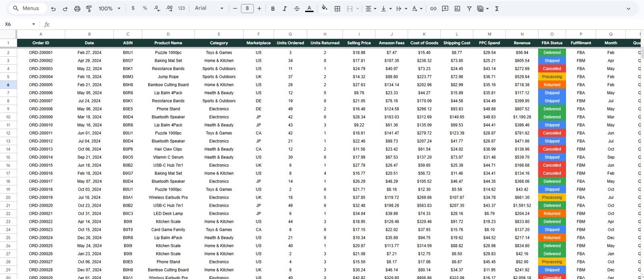Expand the name box dropdown arrow

(33, 24)
